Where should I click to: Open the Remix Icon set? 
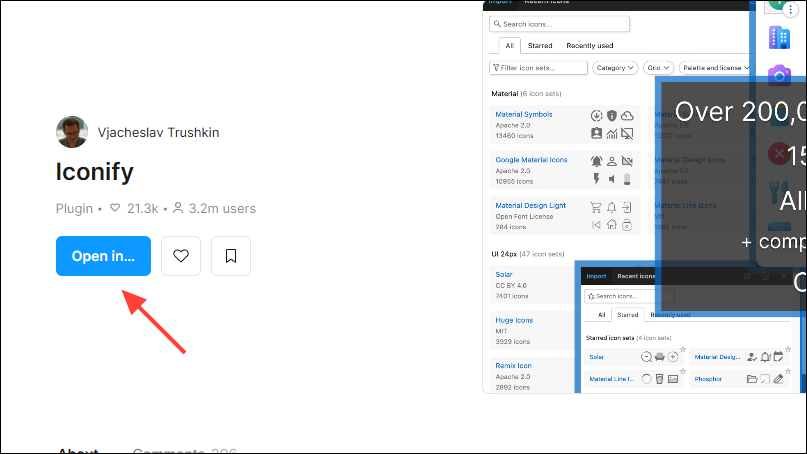point(513,365)
